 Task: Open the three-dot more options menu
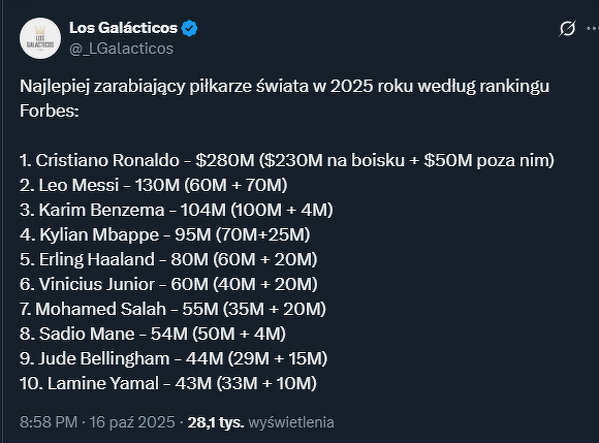coord(593,28)
